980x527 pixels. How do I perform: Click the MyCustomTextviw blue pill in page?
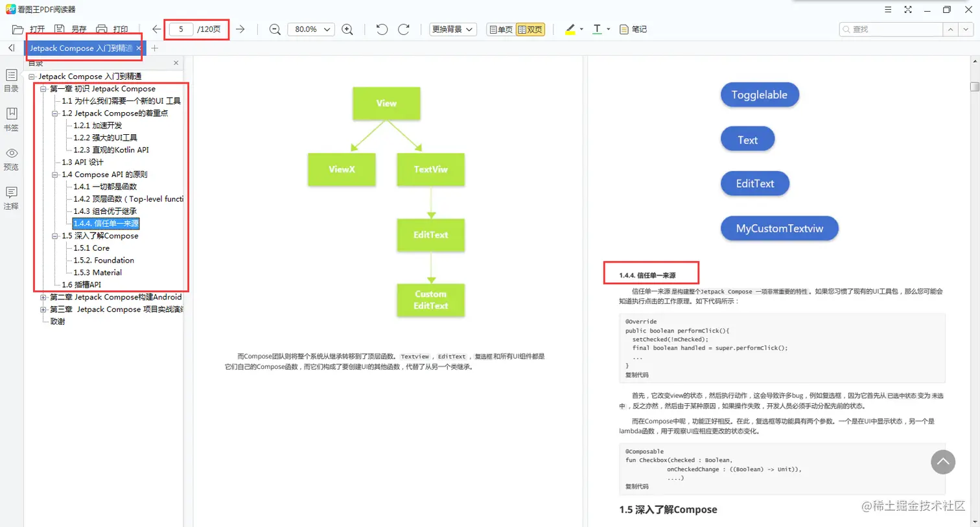tap(780, 228)
